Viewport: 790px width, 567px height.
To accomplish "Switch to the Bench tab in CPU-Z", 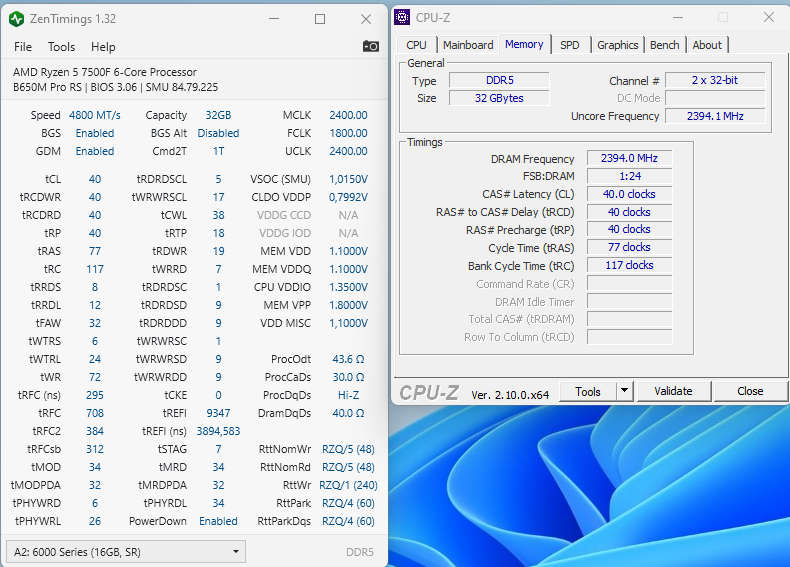I will pos(665,45).
